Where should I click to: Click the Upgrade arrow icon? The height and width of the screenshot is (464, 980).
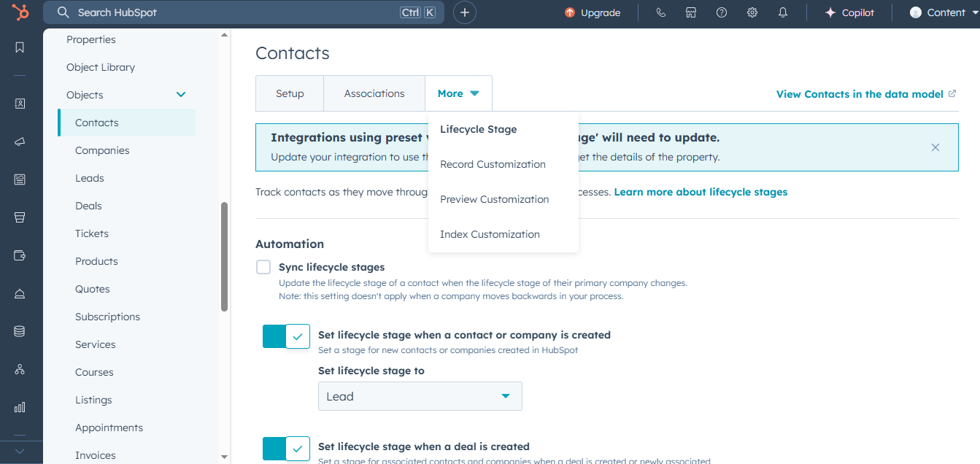click(x=570, y=12)
